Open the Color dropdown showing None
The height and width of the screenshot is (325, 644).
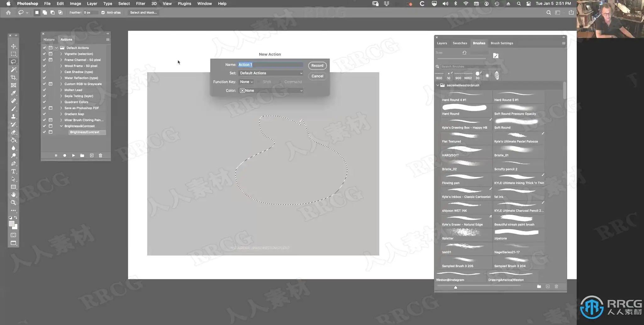271,91
